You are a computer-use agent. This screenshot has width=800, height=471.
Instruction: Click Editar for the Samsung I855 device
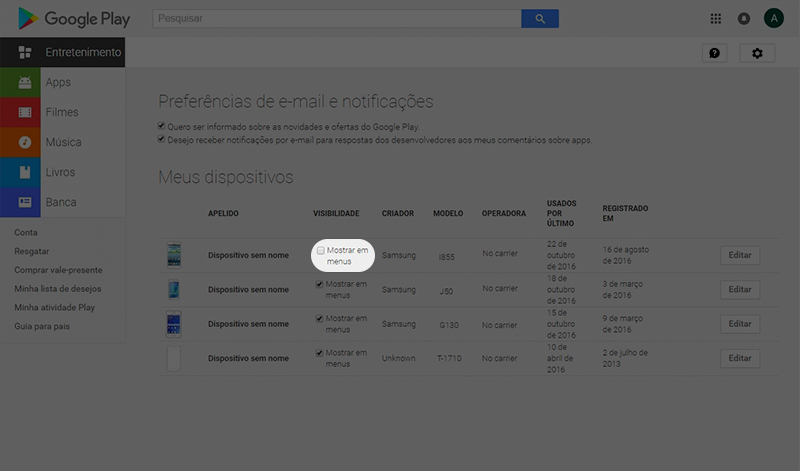pos(739,255)
